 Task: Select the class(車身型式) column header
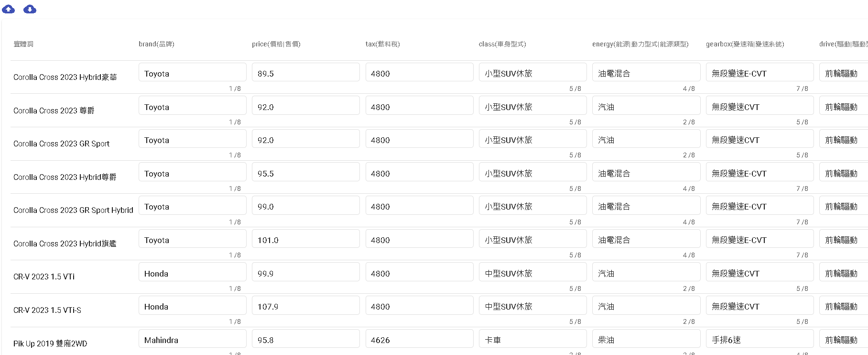[x=502, y=44]
